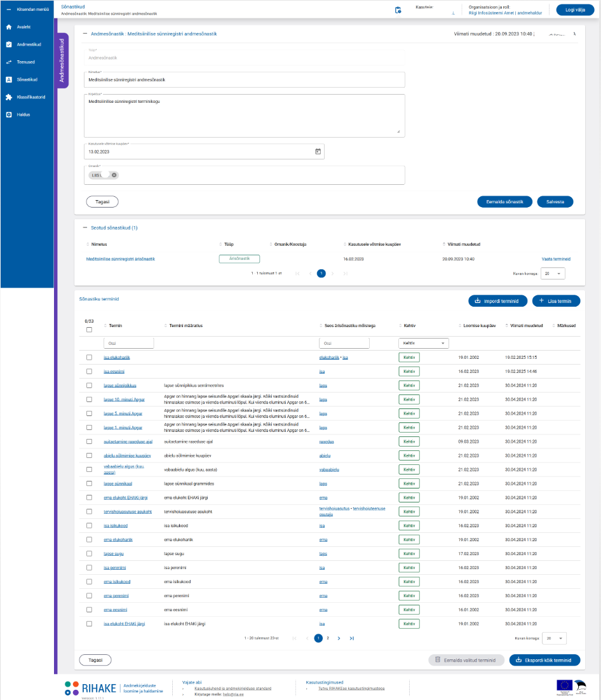Open the Kehtiv status filter dropdown
Viewport: 601px width, 700px height.
tap(422, 343)
